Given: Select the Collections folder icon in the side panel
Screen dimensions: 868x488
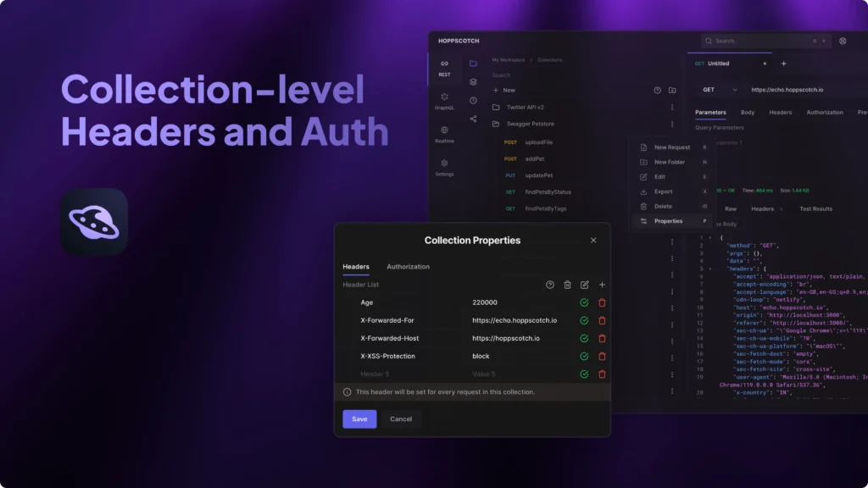Looking at the screenshot, I should [x=473, y=64].
